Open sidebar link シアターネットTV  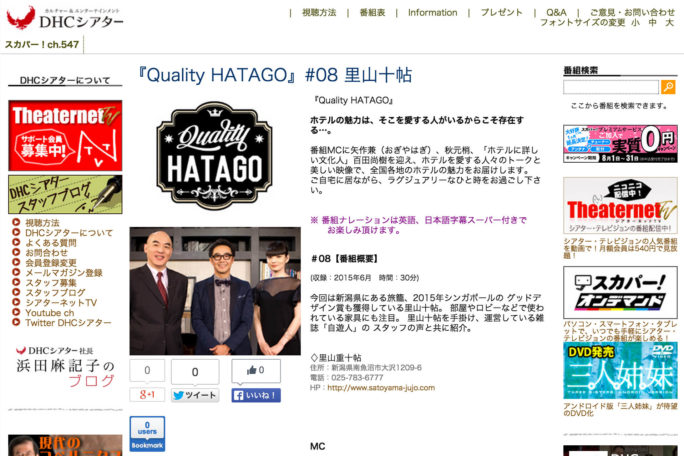(x=61, y=303)
